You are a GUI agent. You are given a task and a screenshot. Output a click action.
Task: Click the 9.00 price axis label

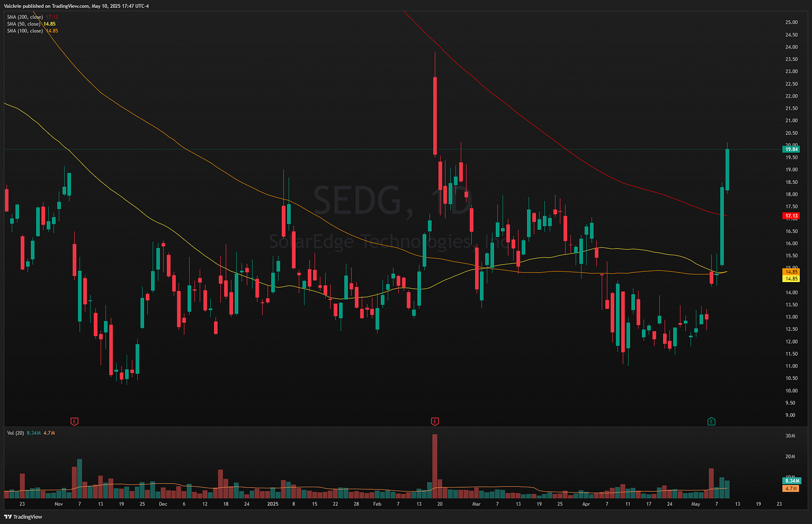[x=790, y=415]
